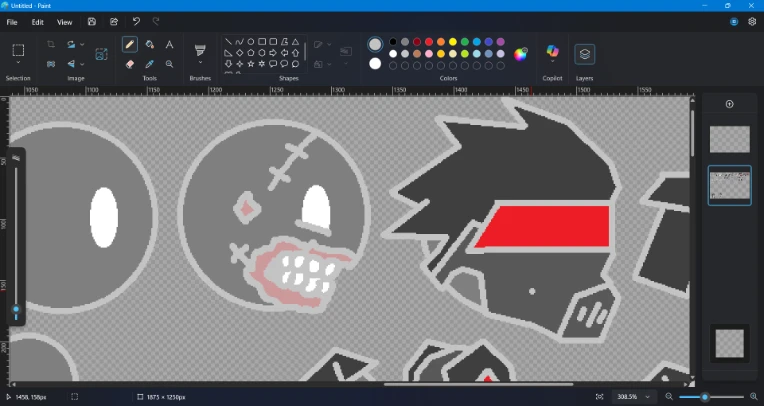
Task: Select the Magnifier tool
Action: (169, 64)
